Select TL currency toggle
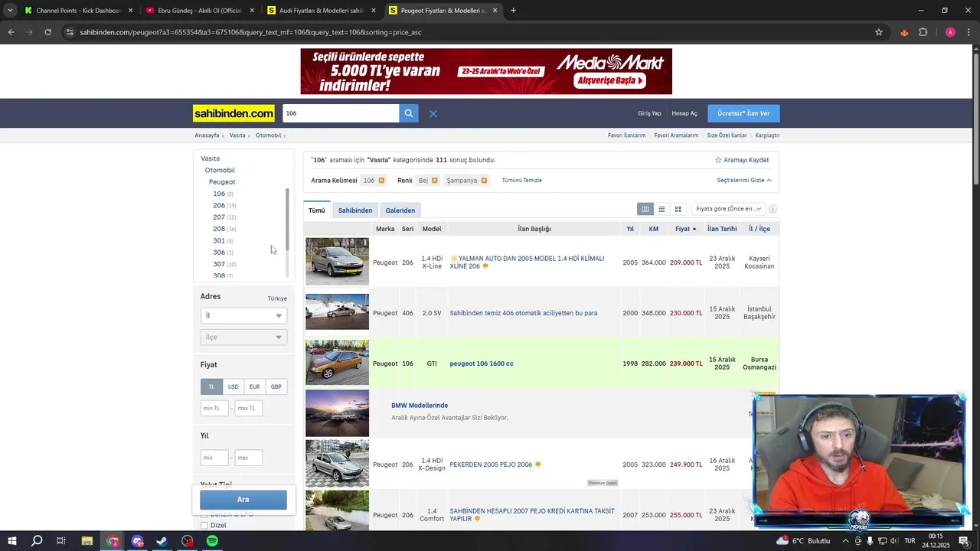The image size is (980, 551). pos(211,386)
